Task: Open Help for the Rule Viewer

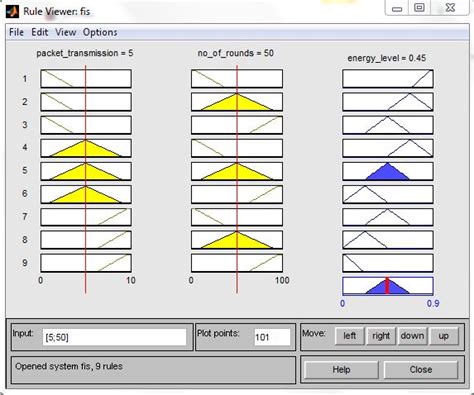Action: tap(341, 370)
